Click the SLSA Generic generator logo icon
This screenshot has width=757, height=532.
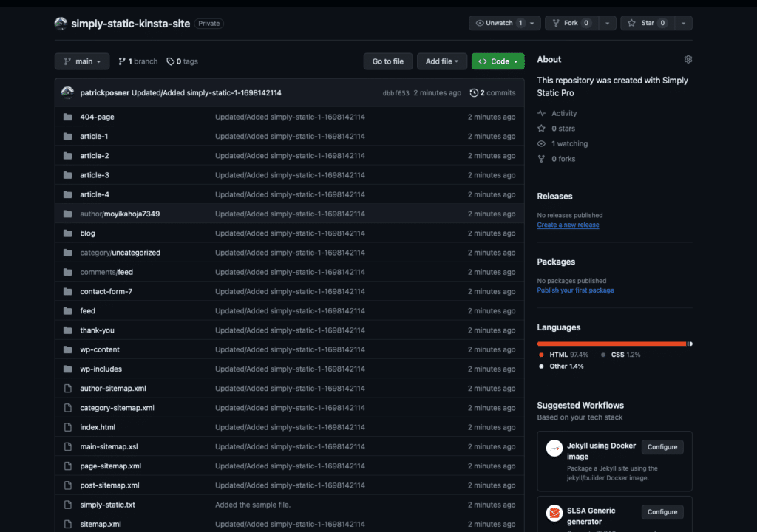point(554,514)
